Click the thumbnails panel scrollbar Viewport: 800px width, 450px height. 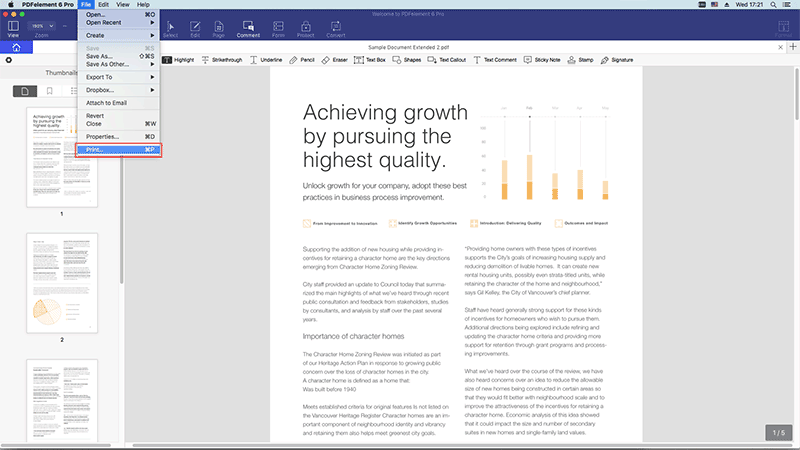[x=121, y=219]
